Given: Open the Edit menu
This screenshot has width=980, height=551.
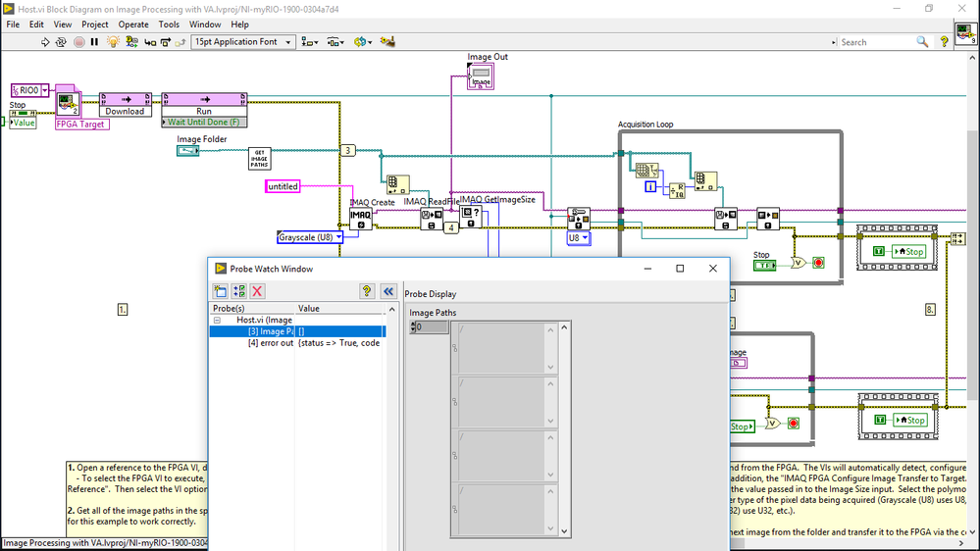Looking at the screenshot, I should click(36, 25).
